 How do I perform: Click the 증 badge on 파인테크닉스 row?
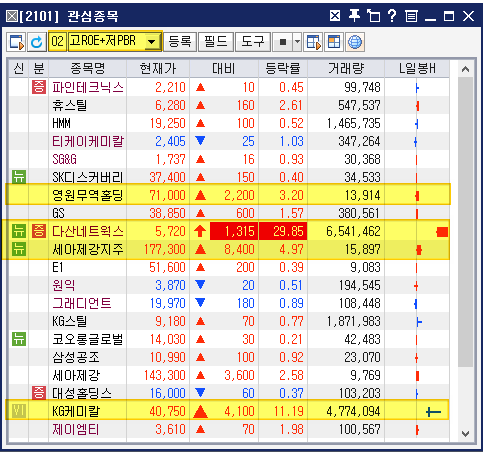(x=39, y=87)
